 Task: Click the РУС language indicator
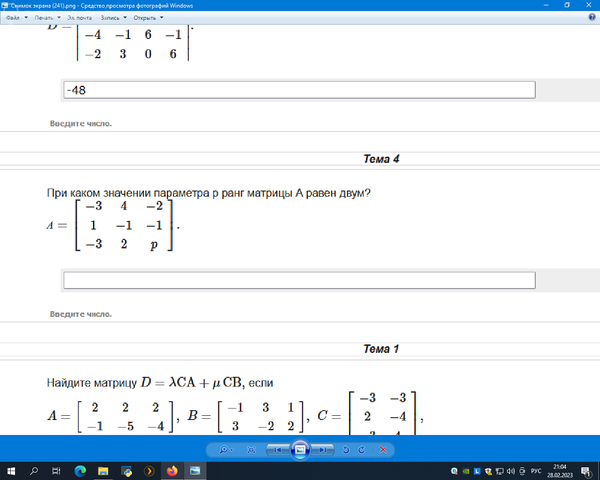click(534, 470)
